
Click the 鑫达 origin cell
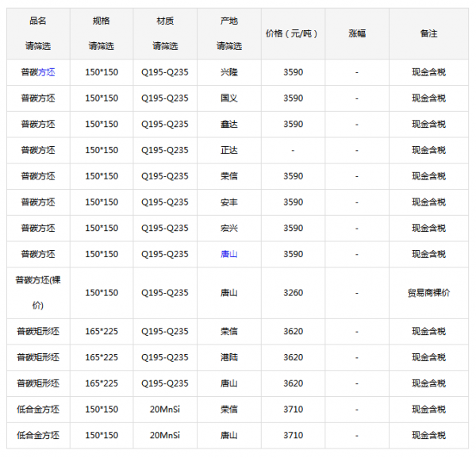pos(229,124)
